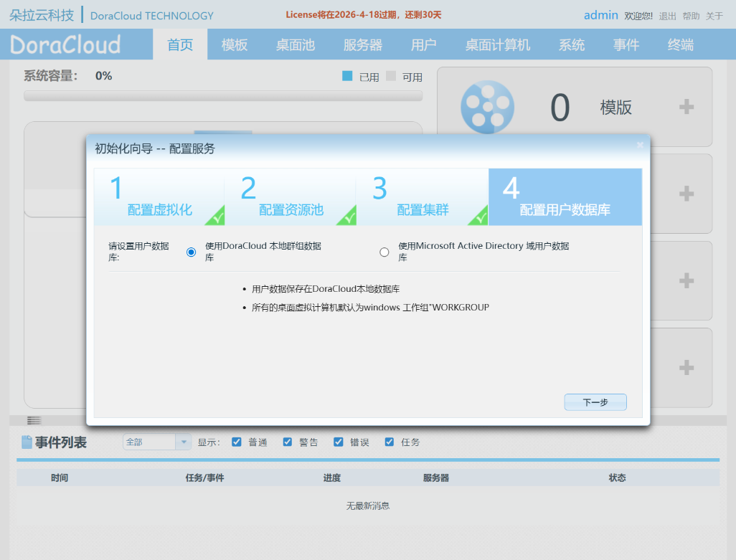Image resolution: width=736 pixels, height=560 pixels.
Task: Click the event list document icon
Action: (27, 442)
